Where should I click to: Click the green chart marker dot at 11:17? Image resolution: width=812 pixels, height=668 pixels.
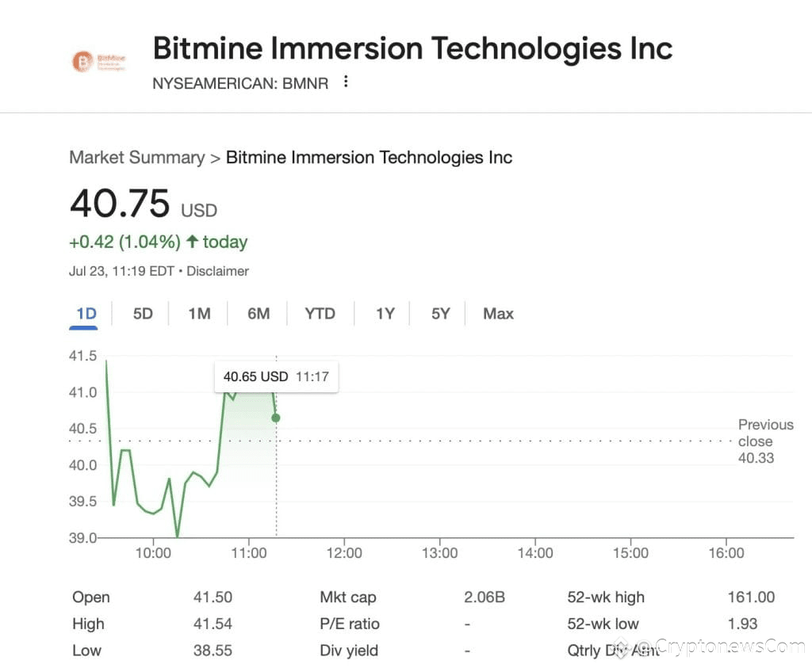point(276,418)
